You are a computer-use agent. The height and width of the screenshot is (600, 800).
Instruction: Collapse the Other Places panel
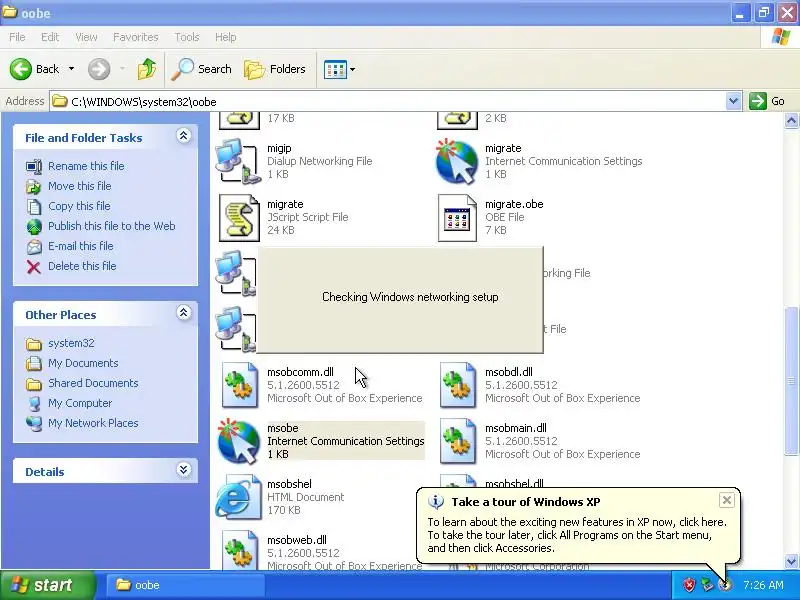[x=184, y=313]
